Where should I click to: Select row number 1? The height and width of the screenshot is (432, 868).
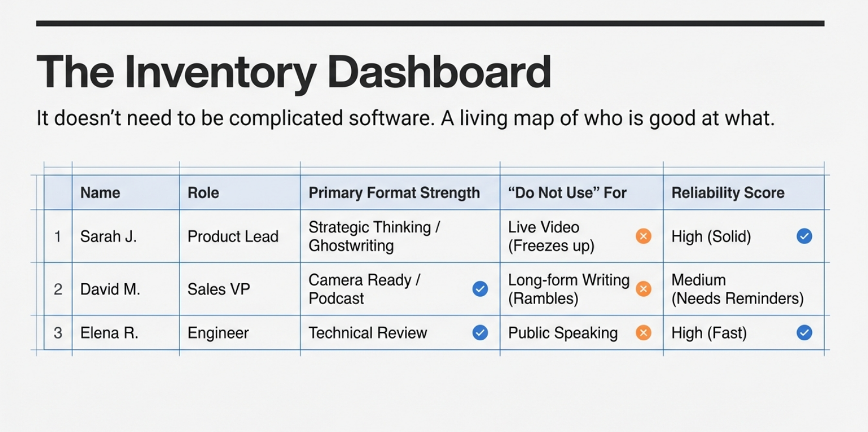(x=58, y=236)
